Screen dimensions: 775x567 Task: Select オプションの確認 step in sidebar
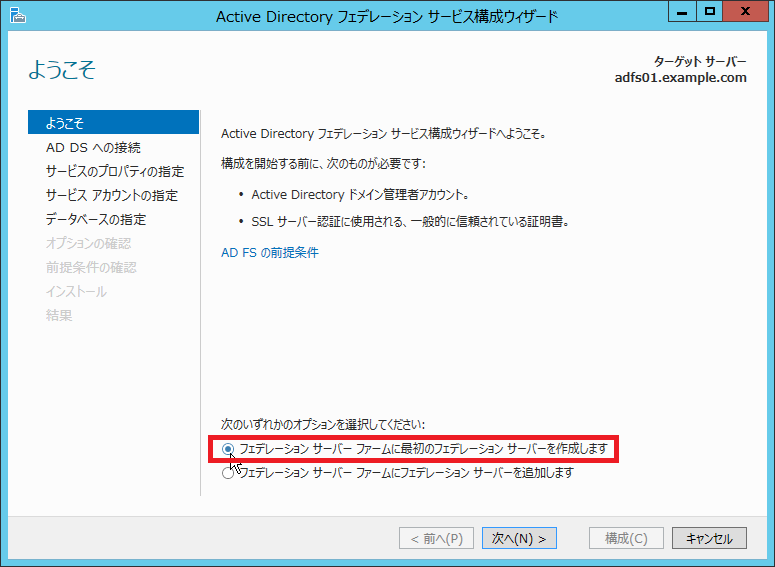[x=88, y=243]
